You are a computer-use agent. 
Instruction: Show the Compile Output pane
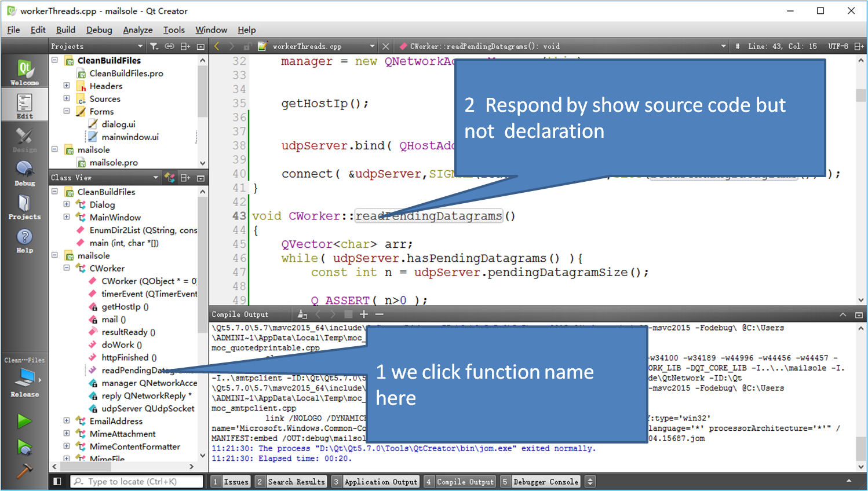click(x=459, y=481)
